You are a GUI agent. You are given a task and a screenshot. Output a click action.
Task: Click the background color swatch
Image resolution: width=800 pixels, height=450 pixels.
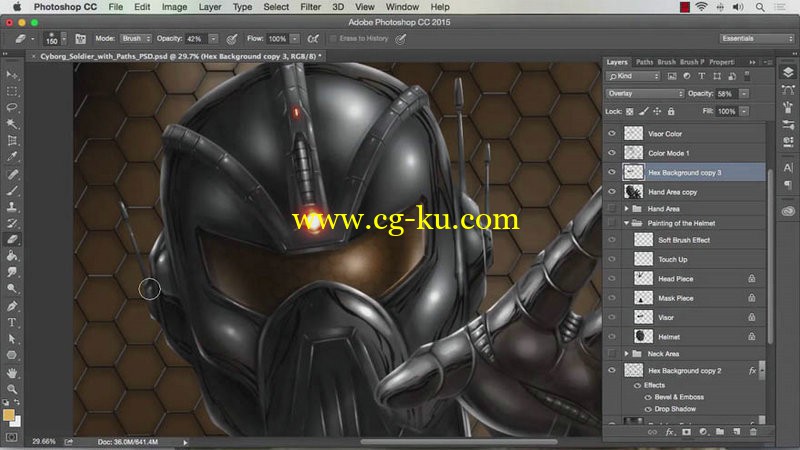pos(17,422)
